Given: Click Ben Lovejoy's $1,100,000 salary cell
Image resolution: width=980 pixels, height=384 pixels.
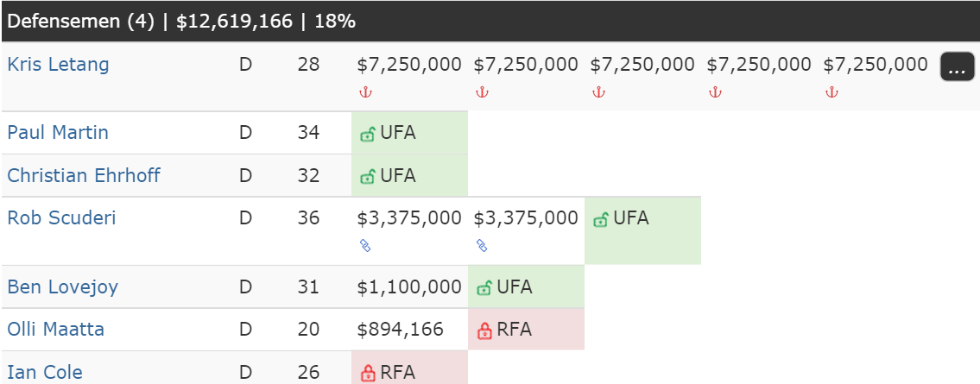Looking at the screenshot, I should [409, 286].
